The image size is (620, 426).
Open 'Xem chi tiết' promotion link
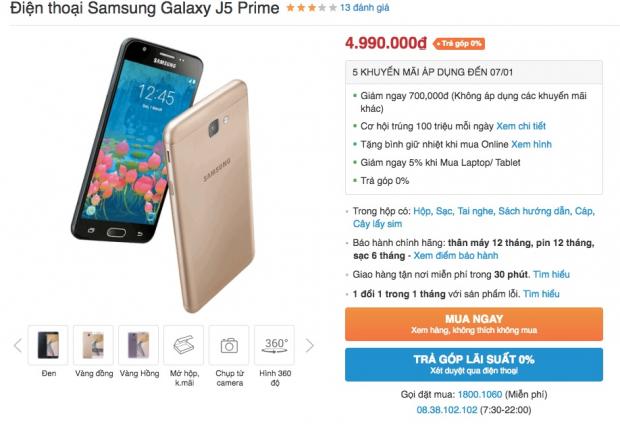[521, 126]
